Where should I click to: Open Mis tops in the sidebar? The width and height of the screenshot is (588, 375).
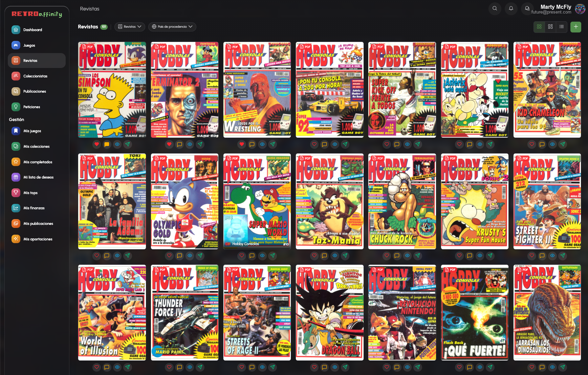tap(37, 193)
